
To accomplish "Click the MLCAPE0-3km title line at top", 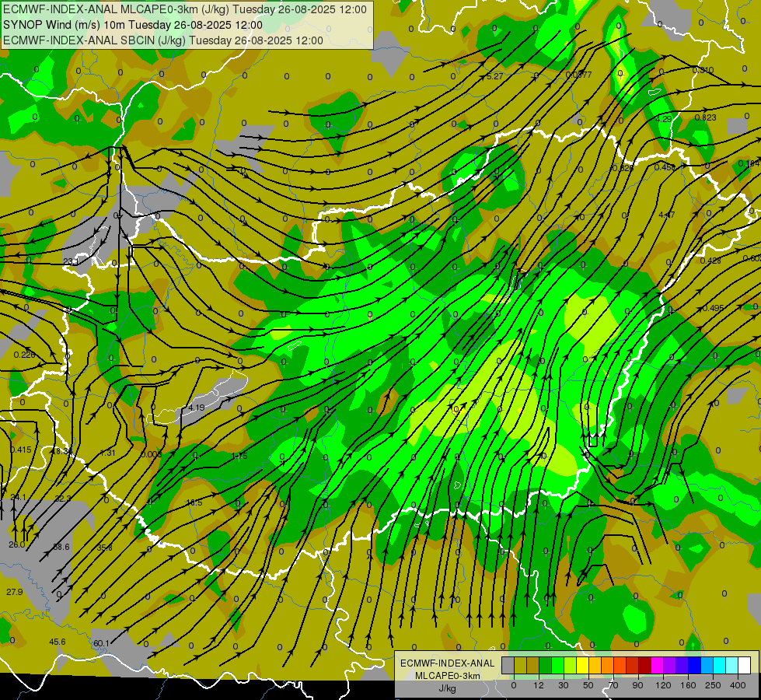I will 185,9.
